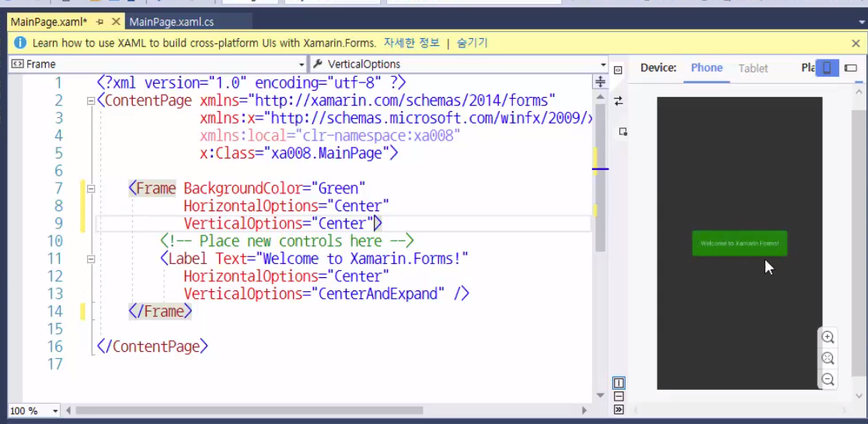Set previewer to portrait orientation
Image resolution: width=868 pixels, height=424 pixels.
pos(828,68)
